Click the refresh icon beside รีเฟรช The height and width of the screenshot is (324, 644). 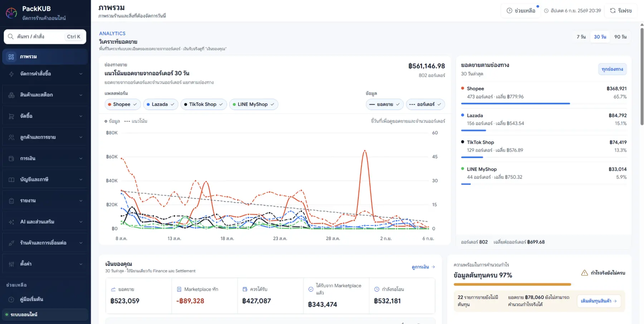[613, 11]
